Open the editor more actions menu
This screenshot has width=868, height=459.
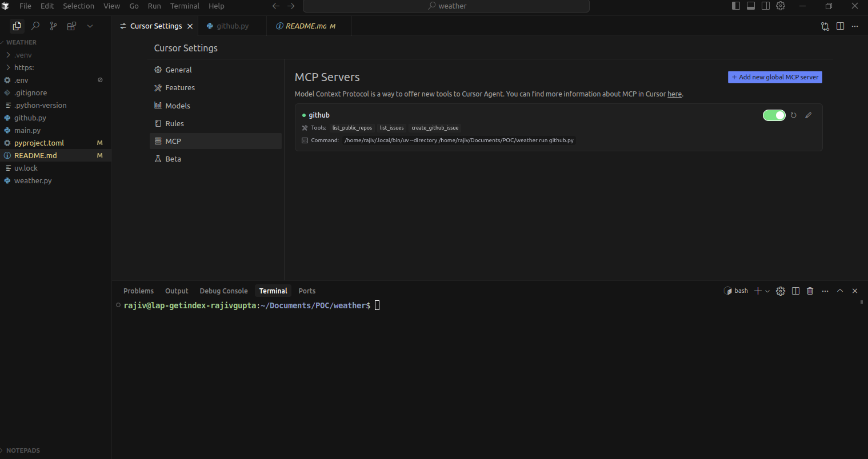pyautogui.click(x=855, y=26)
